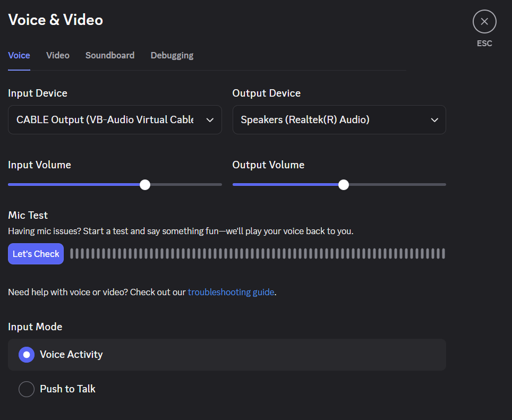
Task: Click the Mic Test heading
Action: click(x=28, y=216)
